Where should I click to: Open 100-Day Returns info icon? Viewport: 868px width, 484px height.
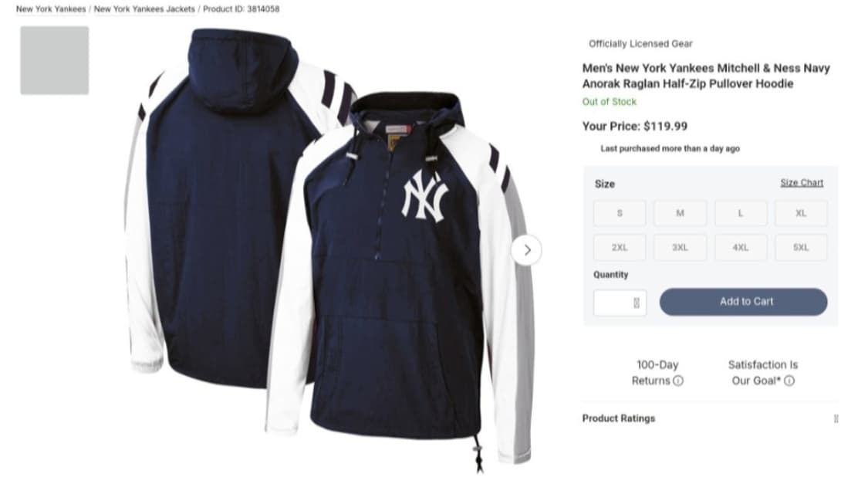pos(678,381)
